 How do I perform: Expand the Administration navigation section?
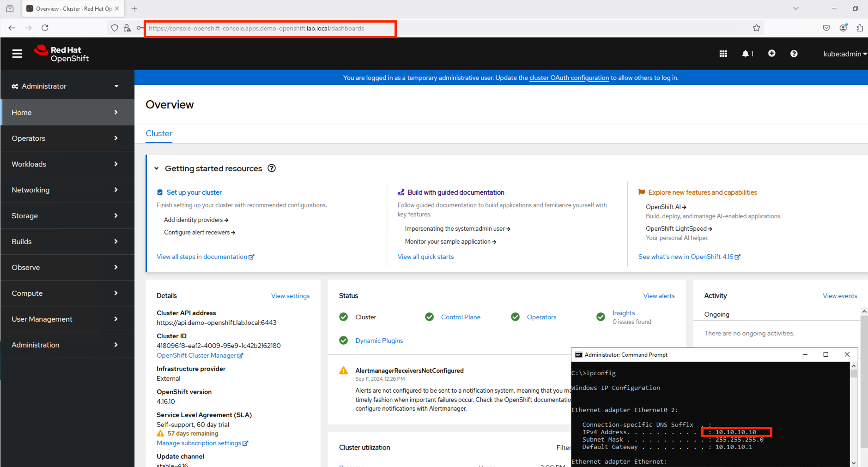point(67,345)
